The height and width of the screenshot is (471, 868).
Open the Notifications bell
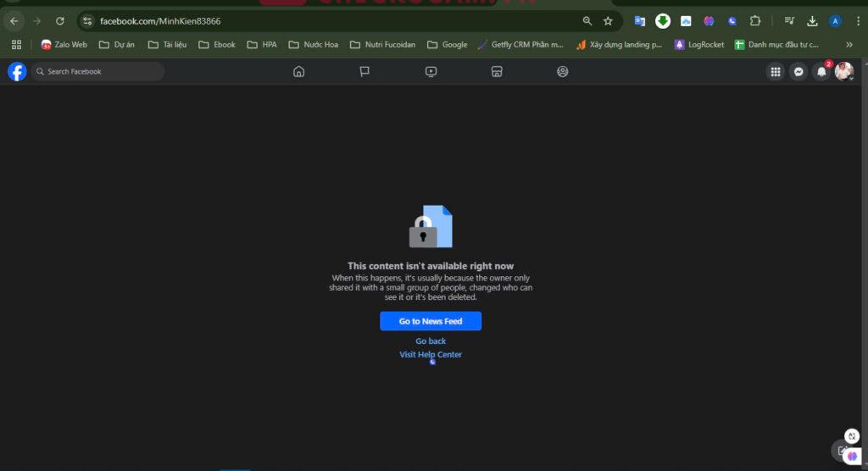click(821, 72)
